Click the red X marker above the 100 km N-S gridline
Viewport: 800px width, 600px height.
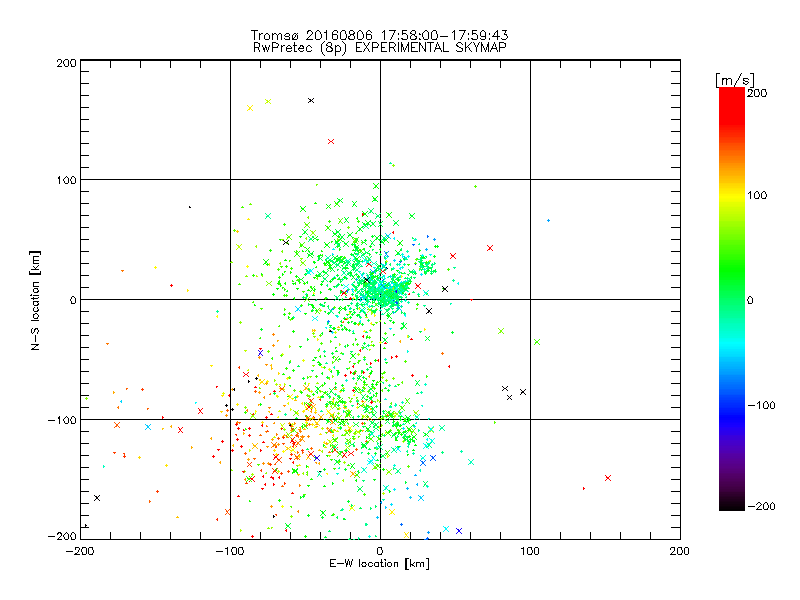(331, 141)
